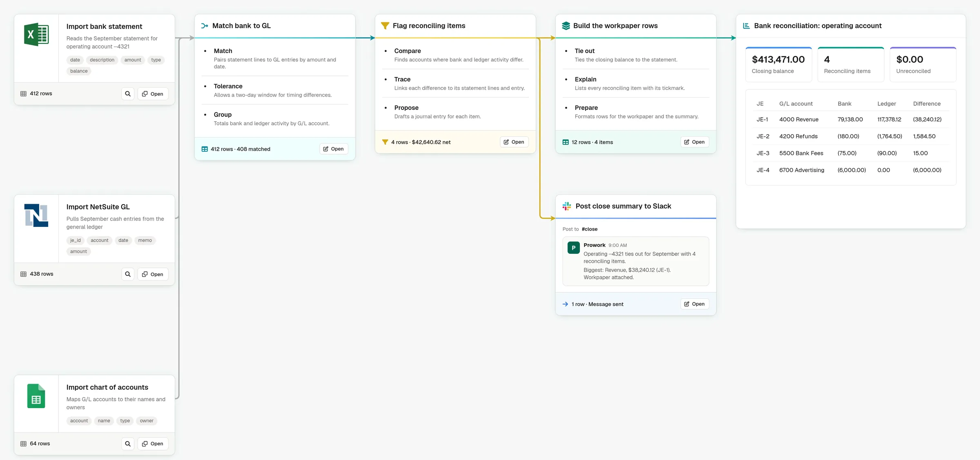
Task: Click the arrow icon next to 1 row · Message sent
Action: [565, 304]
